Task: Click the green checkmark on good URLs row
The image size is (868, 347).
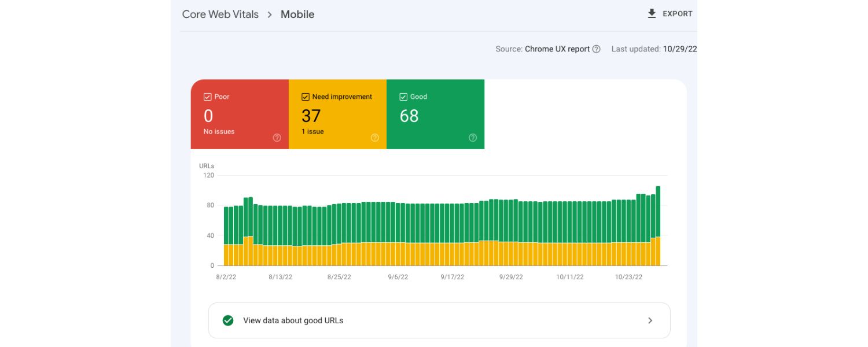Action: pos(228,320)
